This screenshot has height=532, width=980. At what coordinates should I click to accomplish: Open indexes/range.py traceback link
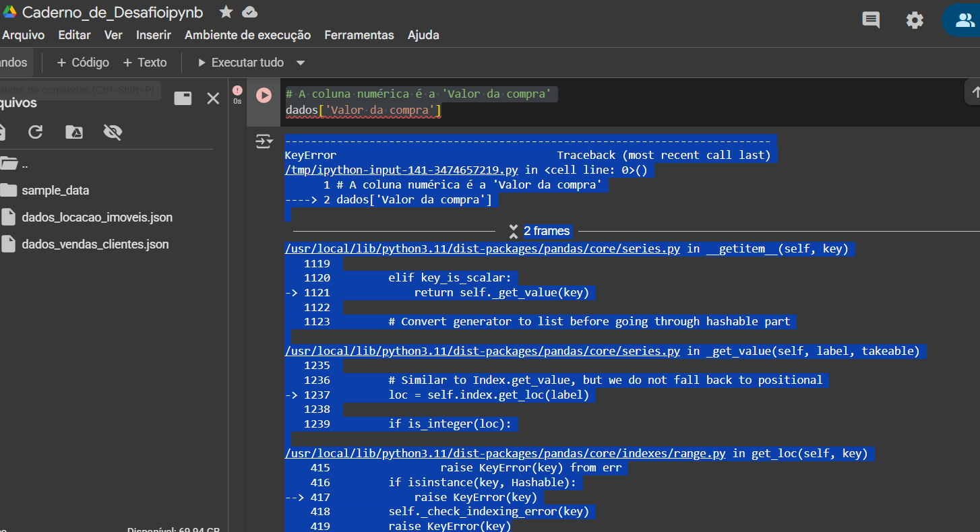point(506,453)
